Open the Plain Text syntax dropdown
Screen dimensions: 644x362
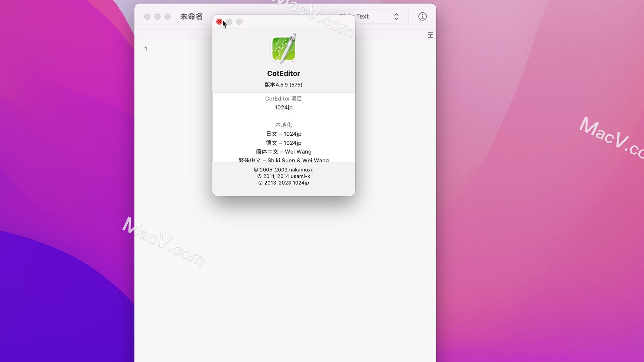point(369,16)
